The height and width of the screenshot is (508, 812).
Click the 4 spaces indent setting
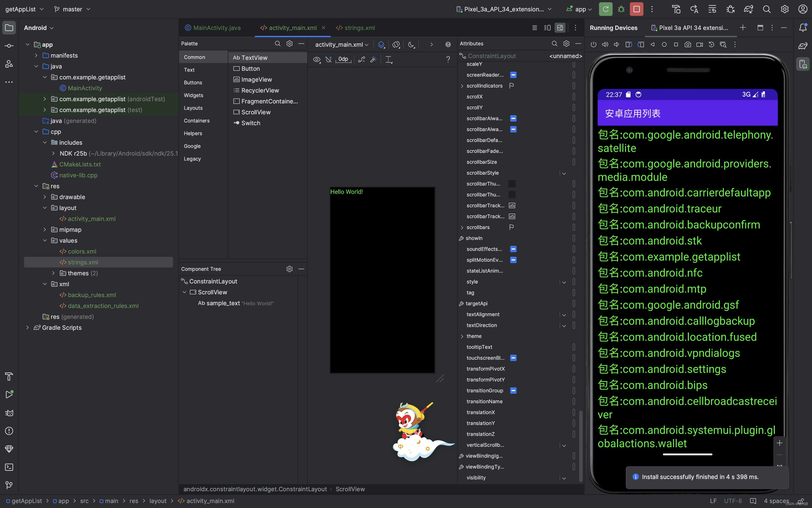coord(776,501)
